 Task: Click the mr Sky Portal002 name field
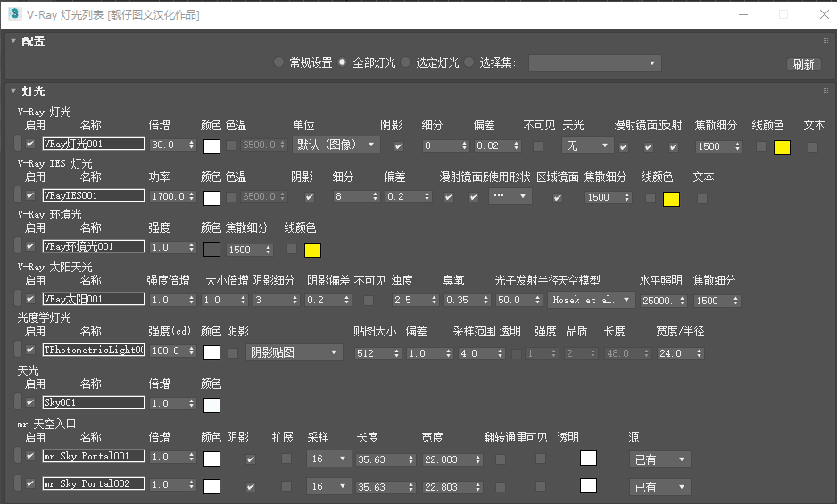[x=94, y=483]
